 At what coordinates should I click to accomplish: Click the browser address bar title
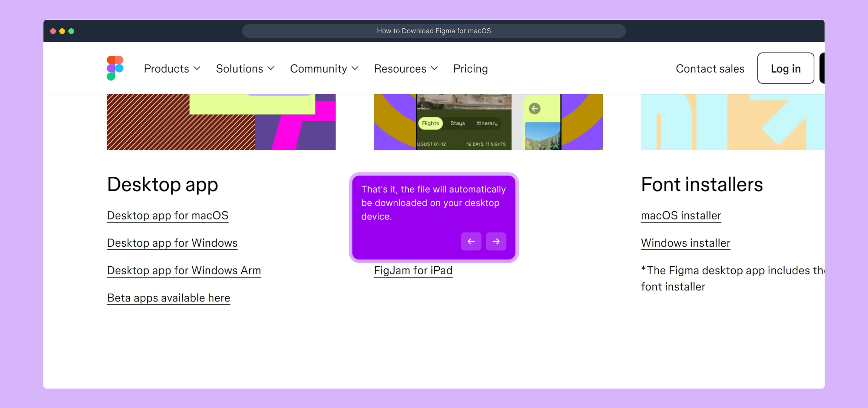[434, 31]
